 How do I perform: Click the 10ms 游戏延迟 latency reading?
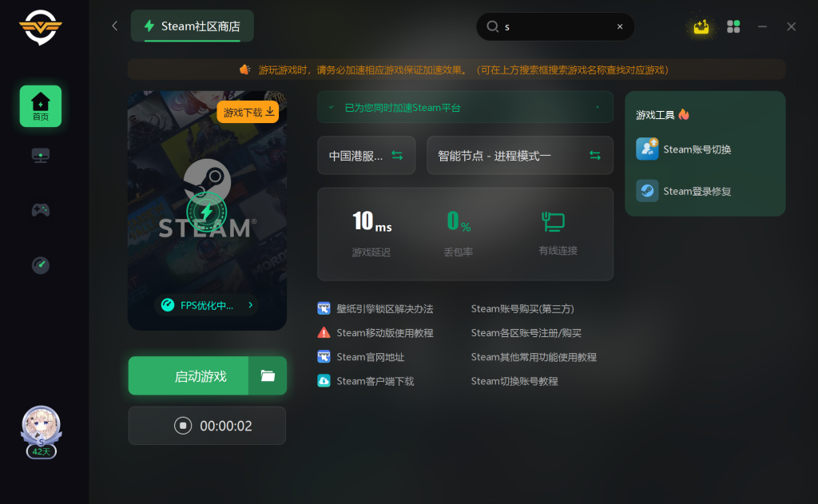371,232
